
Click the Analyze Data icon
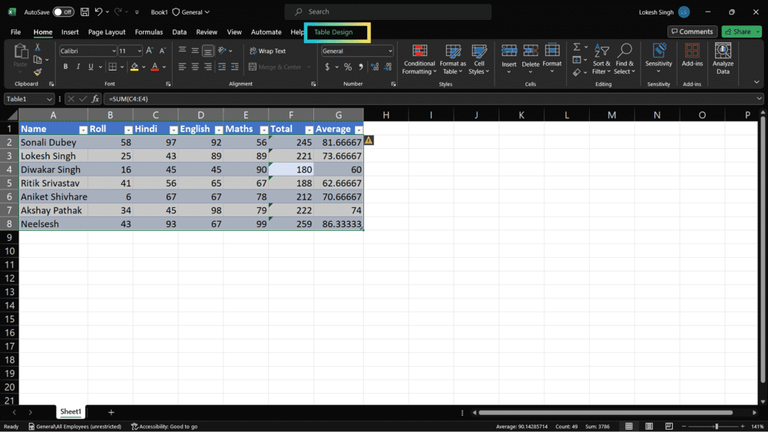(x=723, y=59)
